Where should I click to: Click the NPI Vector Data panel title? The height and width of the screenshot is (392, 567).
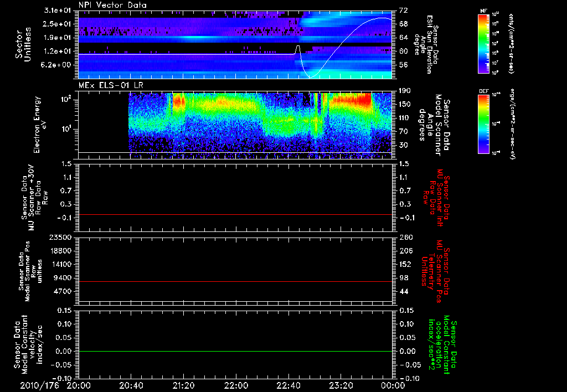click(x=113, y=5)
